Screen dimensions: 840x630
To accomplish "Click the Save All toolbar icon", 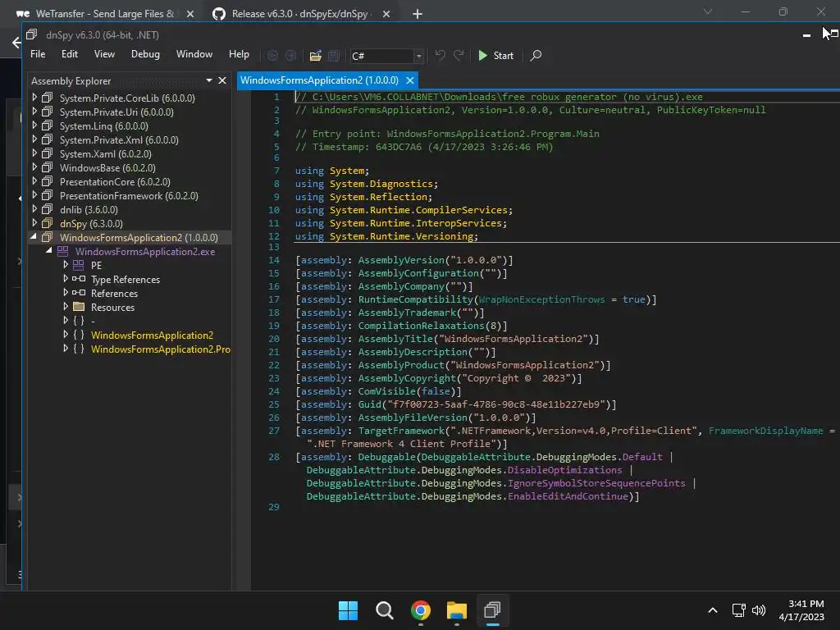I will 334,55.
